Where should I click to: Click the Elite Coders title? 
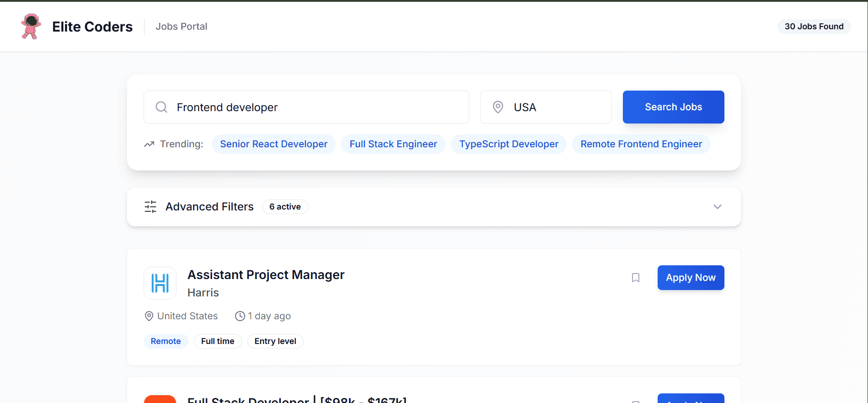92,27
